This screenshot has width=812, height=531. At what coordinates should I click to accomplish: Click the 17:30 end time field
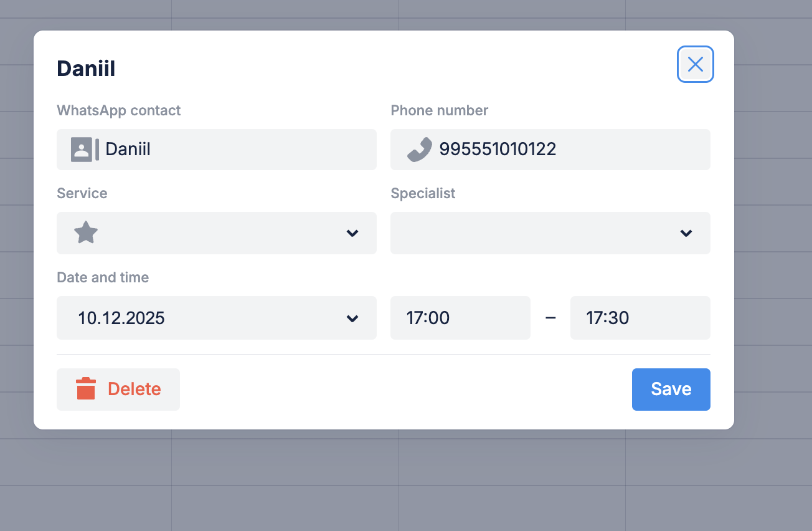(x=640, y=318)
